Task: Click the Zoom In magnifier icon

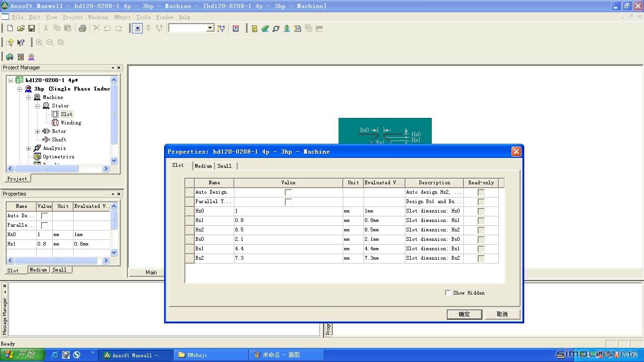Action: pyautogui.click(x=39, y=42)
